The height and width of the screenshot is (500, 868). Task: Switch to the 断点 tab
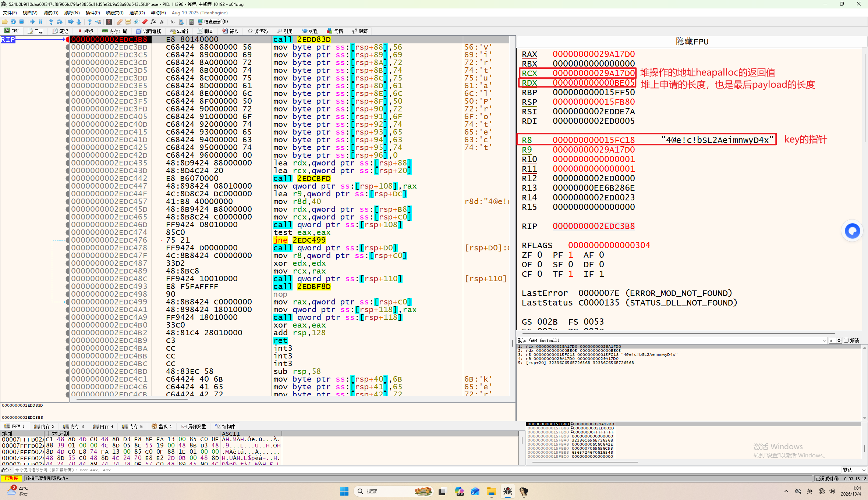[x=86, y=31]
